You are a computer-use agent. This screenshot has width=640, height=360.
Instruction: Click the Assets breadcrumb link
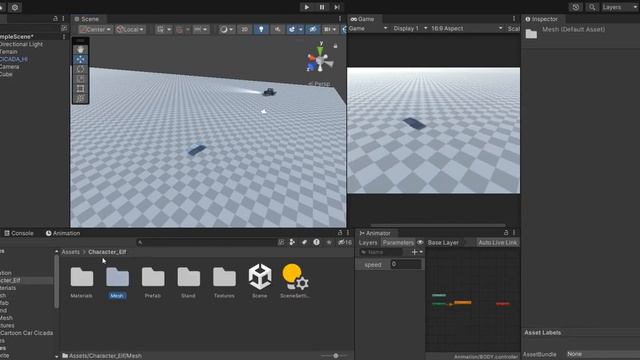click(x=71, y=252)
